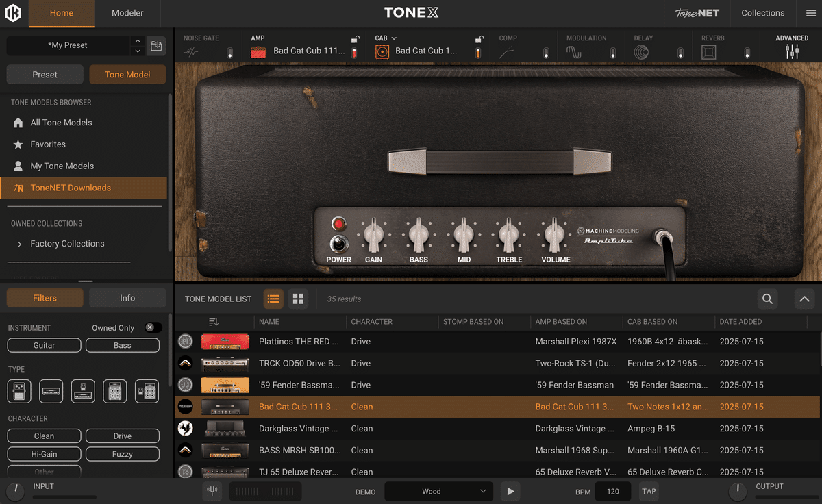Toggle CAB module power switch
This screenshot has width=822, height=504.
coord(479,53)
